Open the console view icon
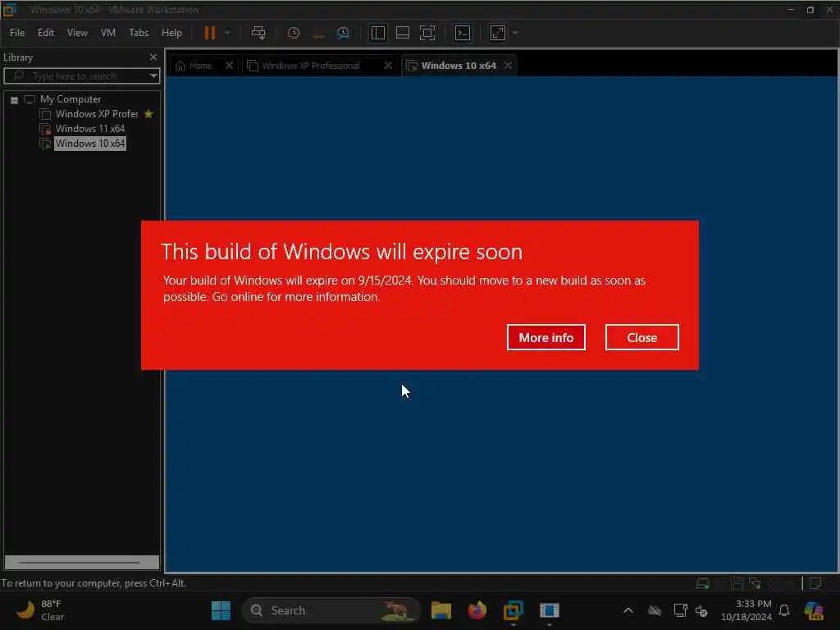Screen dimensions: 840x630 [463, 33]
